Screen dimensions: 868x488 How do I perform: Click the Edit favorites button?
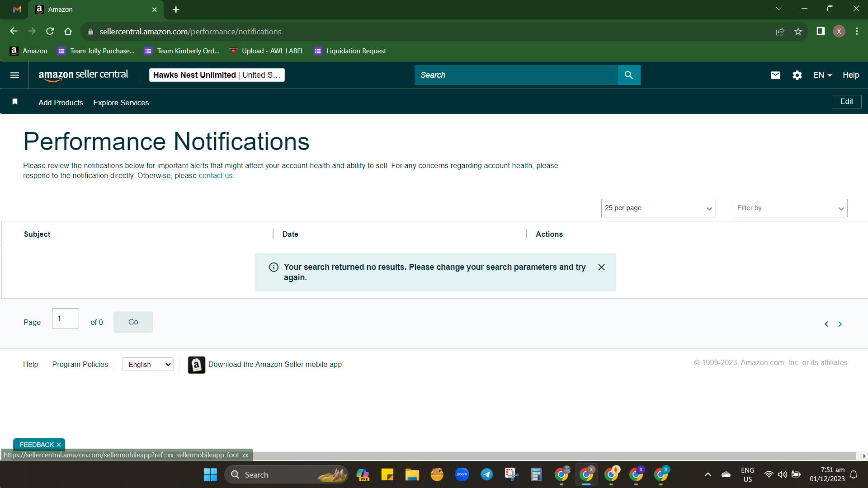click(x=846, y=102)
